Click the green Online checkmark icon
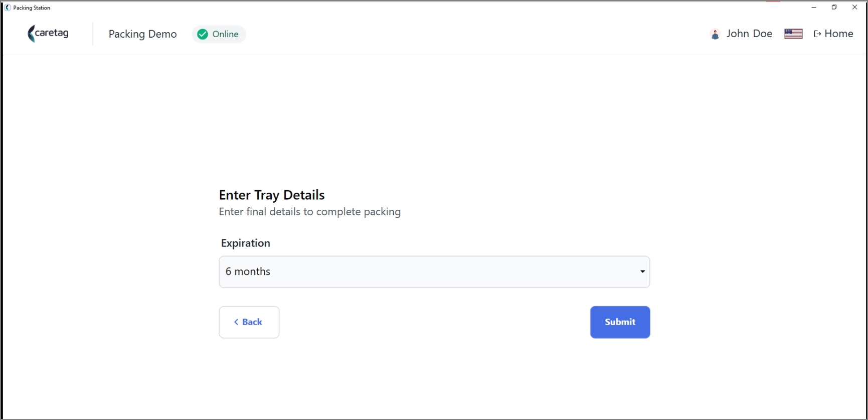This screenshot has width=868, height=420. tap(203, 34)
